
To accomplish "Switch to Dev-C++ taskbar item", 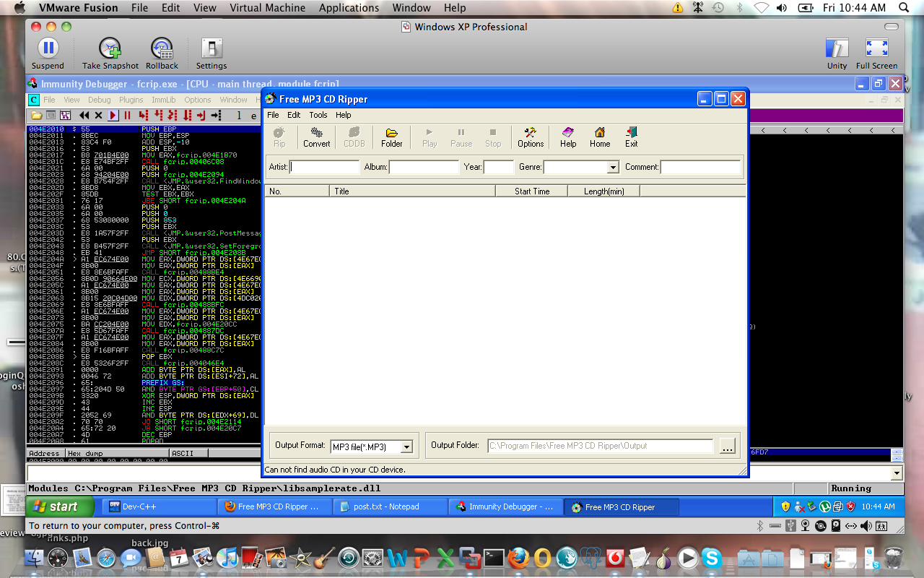I will [159, 506].
